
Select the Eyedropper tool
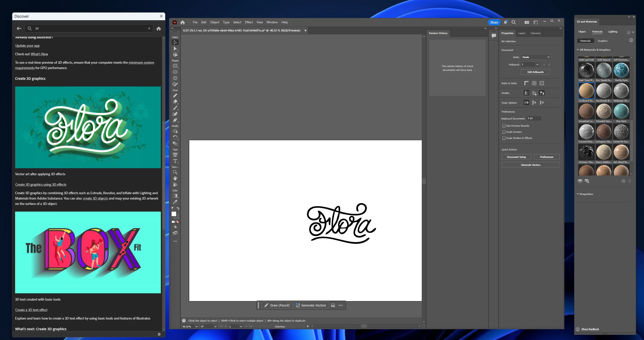coord(175,202)
